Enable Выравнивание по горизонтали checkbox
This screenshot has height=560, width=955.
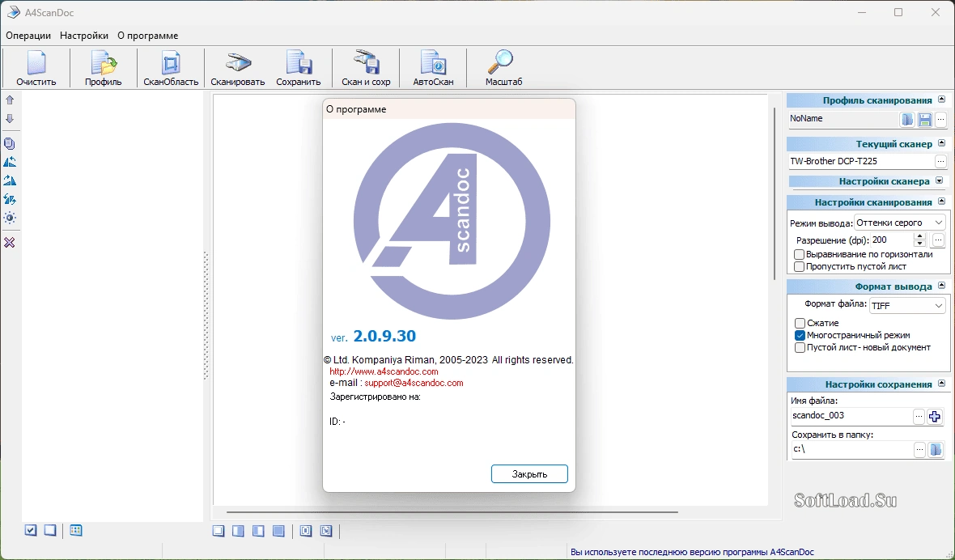pyautogui.click(x=799, y=254)
